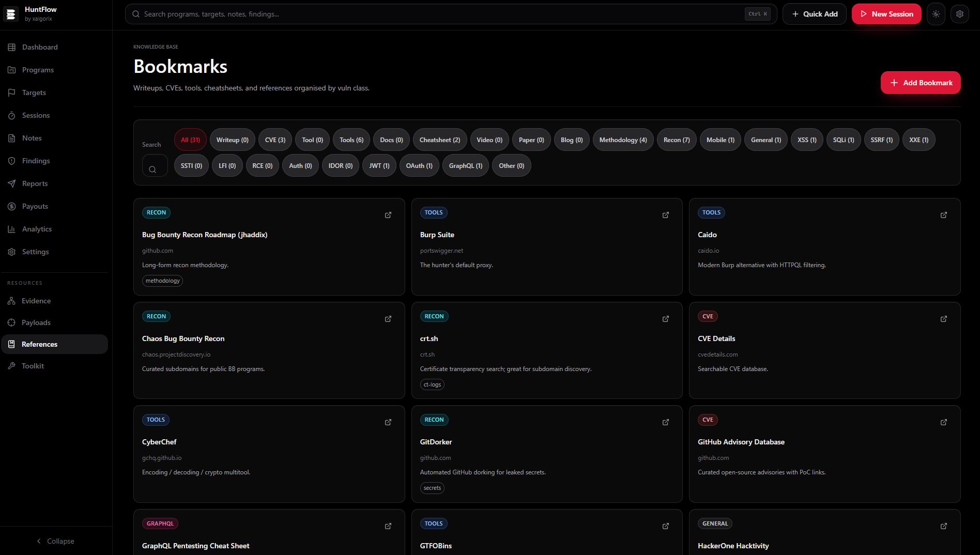Open external link for HackerOne Hacktivity
This screenshot has width=980, height=555.
tap(944, 526)
